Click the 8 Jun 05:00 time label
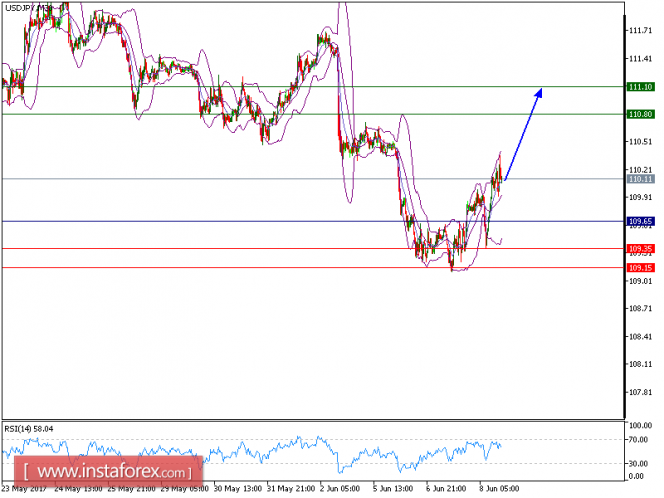The height and width of the screenshot is (498, 664). [499, 489]
